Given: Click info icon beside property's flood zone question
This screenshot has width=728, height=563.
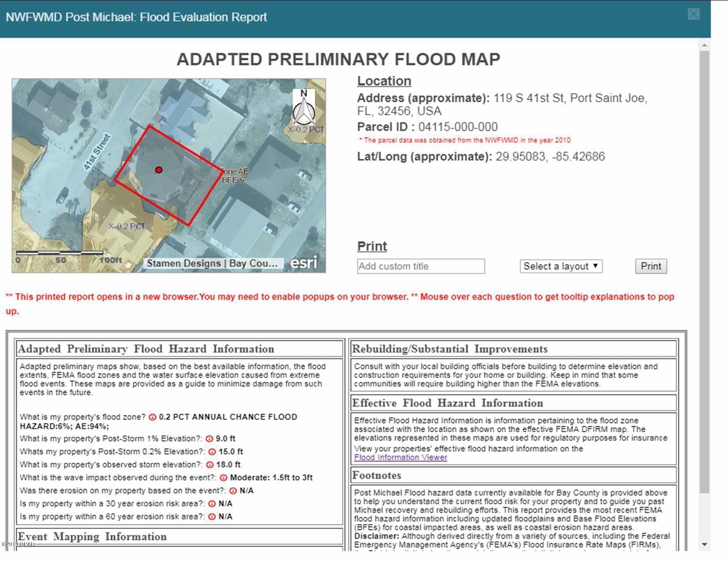Looking at the screenshot, I should [x=152, y=417].
